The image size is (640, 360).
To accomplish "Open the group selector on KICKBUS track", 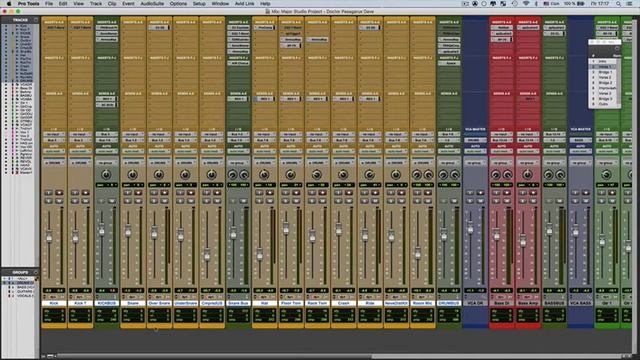I will tap(106, 163).
